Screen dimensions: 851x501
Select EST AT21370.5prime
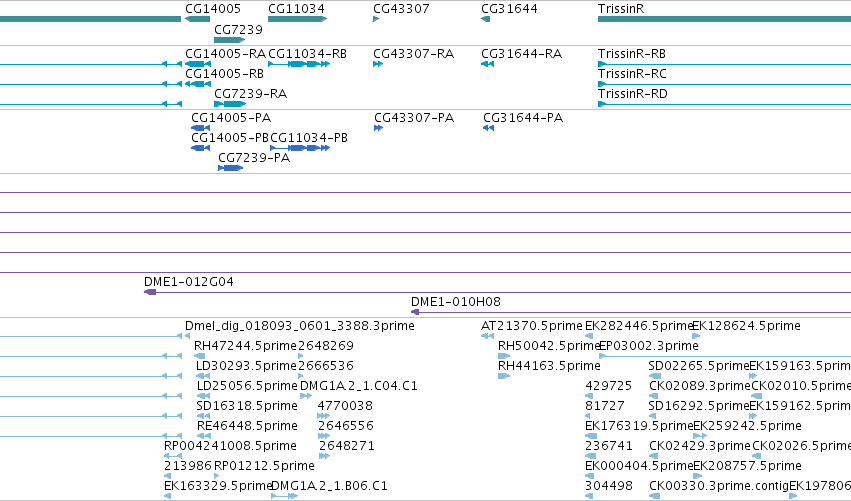tap(532, 326)
